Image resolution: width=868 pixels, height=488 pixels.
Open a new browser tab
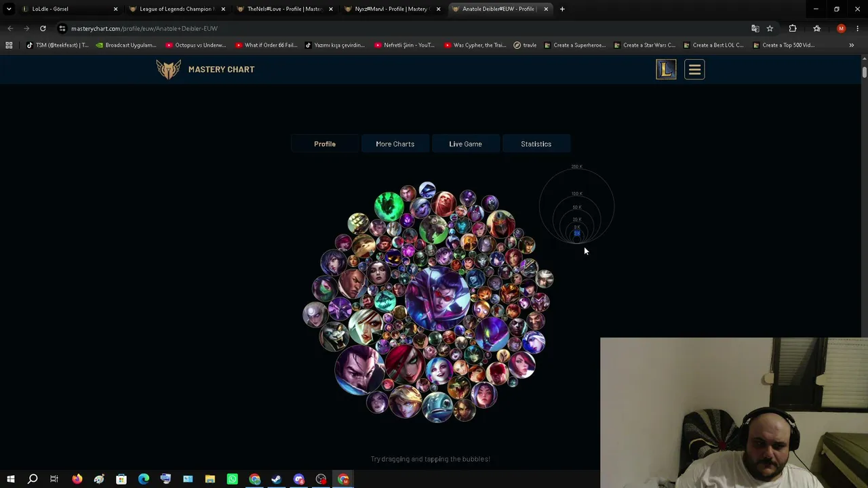pyautogui.click(x=562, y=9)
